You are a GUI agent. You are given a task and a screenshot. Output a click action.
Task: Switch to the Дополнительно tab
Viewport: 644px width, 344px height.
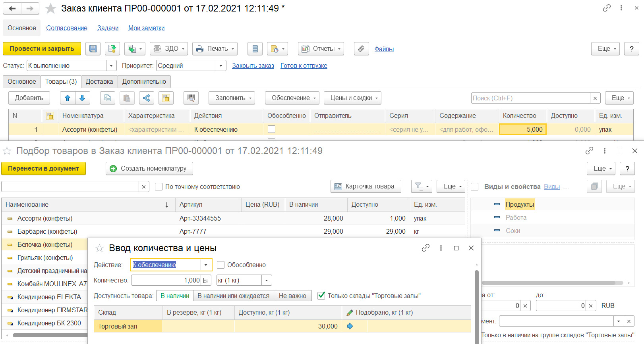coord(144,81)
